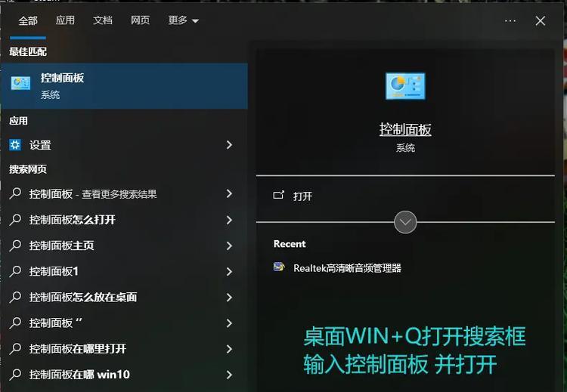Click search icon beside 控制面板主页
Viewport: 567px width, 392px height.
click(15, 245)
